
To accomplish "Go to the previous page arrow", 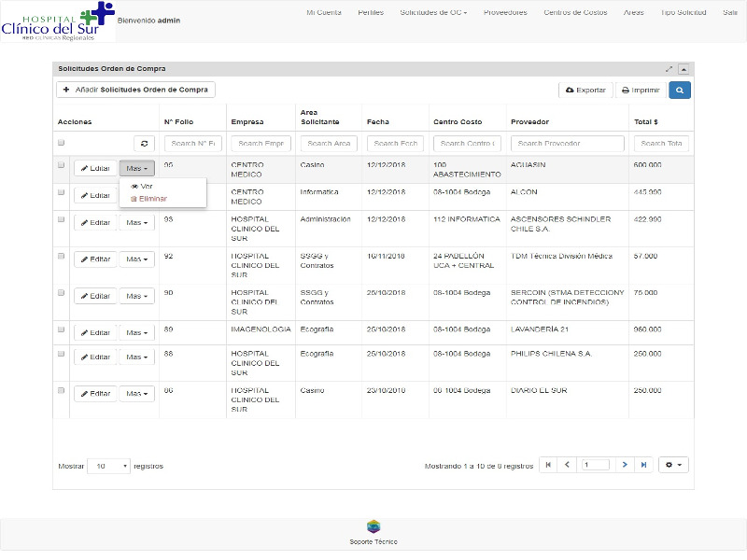I will click(x=568, y=465).
